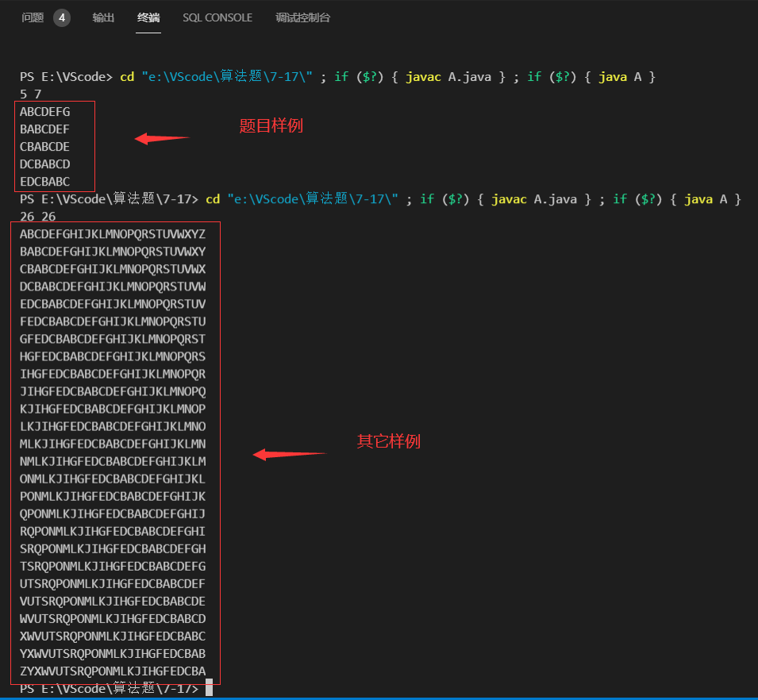The image size is (758, 700).
Task: Click the input line '5 7'
Action: coord(30,94)
